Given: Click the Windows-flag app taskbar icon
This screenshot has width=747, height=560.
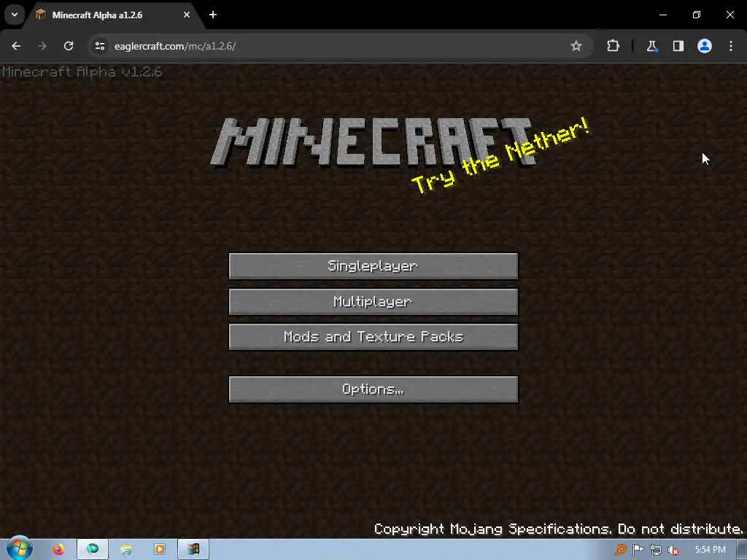Looking at the screenshot, I should click(x=193, y=550).
